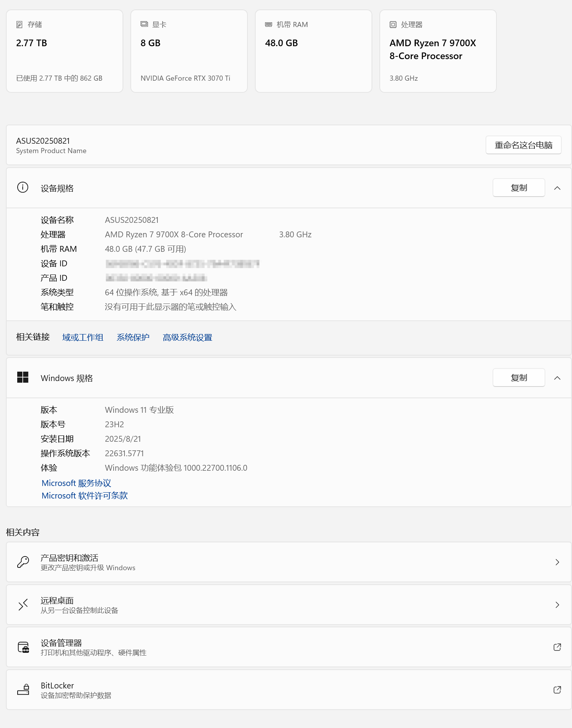Open Microsoft 服务协议 link
Viewport: 572px width, 728px height.
76,483
